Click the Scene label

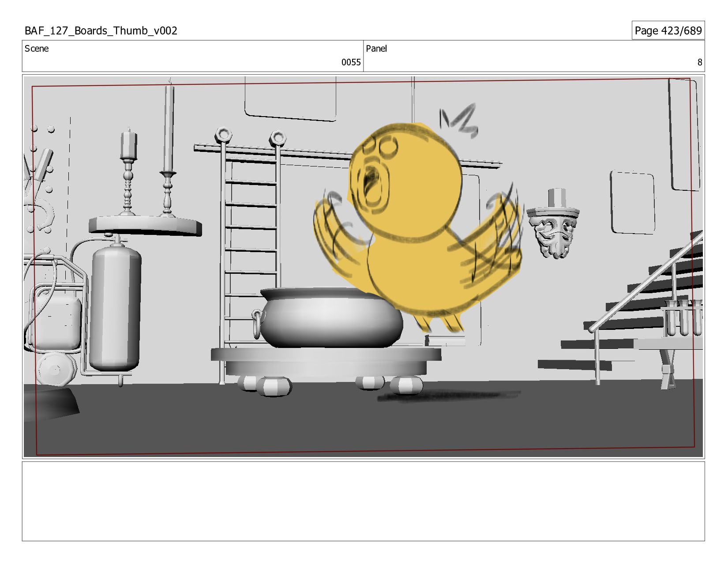[37, 49]
